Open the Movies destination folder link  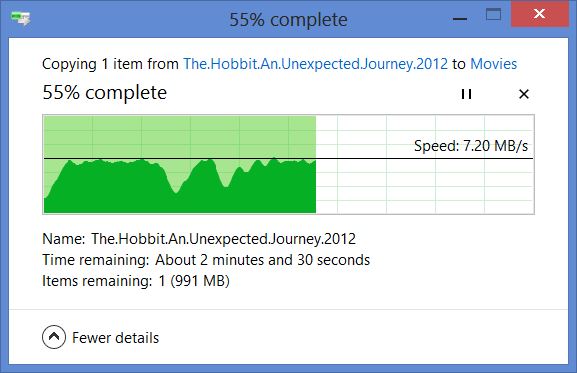493,64
